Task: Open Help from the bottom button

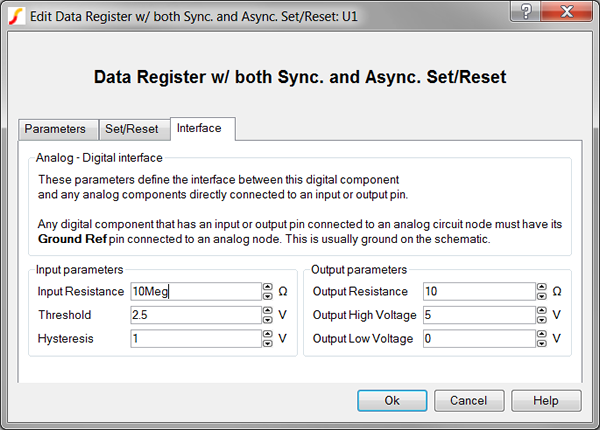Action: [x=546, y=400]
